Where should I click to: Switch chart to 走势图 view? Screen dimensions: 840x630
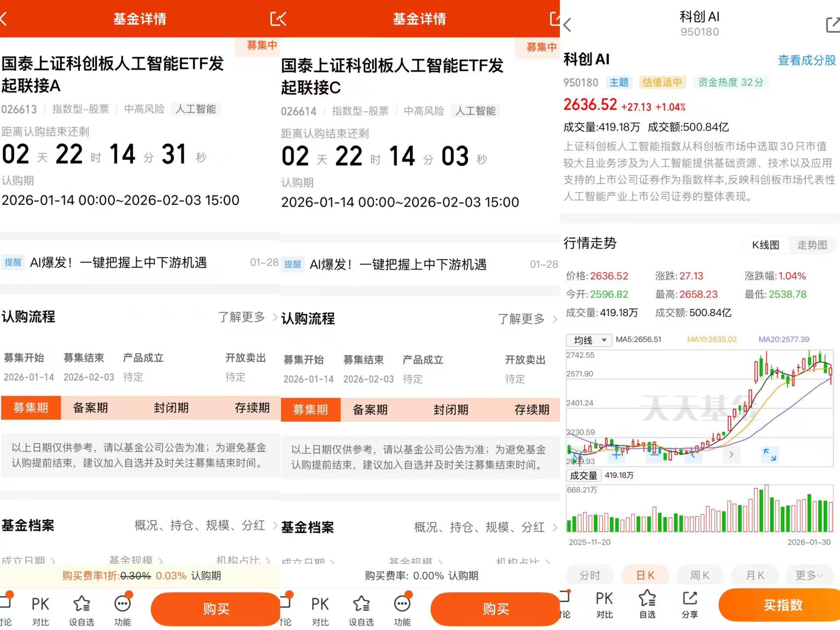point(812,245)
